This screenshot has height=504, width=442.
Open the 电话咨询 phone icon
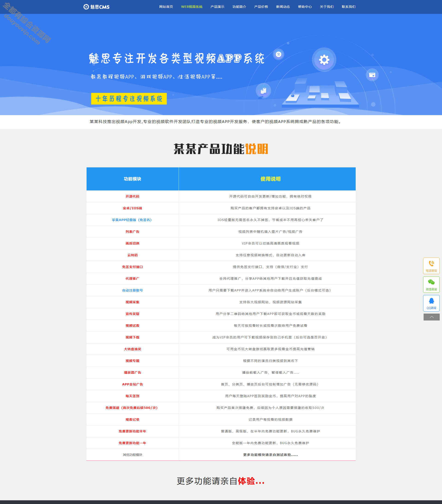(431, 266)
